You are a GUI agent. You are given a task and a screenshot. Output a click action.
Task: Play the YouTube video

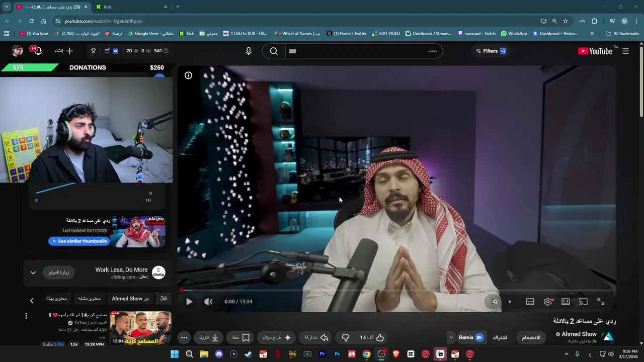[x=189, y=302]
